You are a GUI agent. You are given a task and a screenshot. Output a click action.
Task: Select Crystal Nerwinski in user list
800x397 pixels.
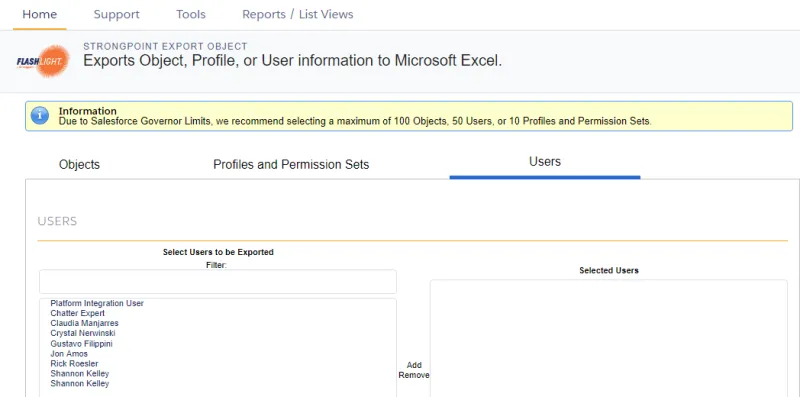click(83, 333)
